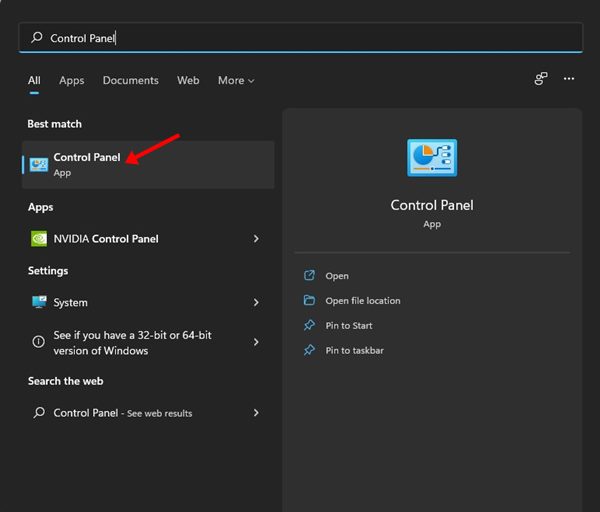600x512 pixels.
Task: Click the Control Panel icon in Best match
Action: point(39,165)
